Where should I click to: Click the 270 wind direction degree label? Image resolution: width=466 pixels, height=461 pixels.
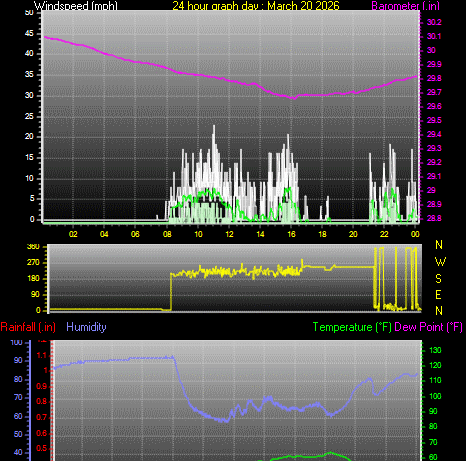[x=33, y=263]
